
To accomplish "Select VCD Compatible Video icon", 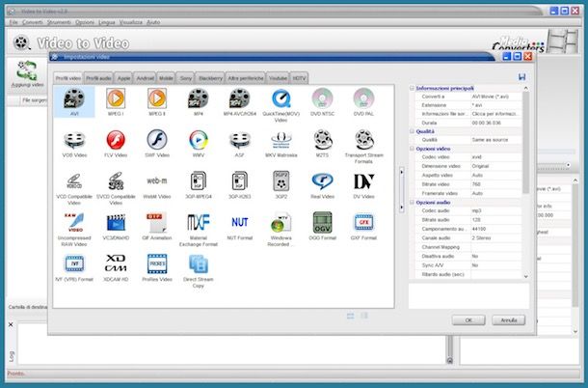I will click(74, 181).
